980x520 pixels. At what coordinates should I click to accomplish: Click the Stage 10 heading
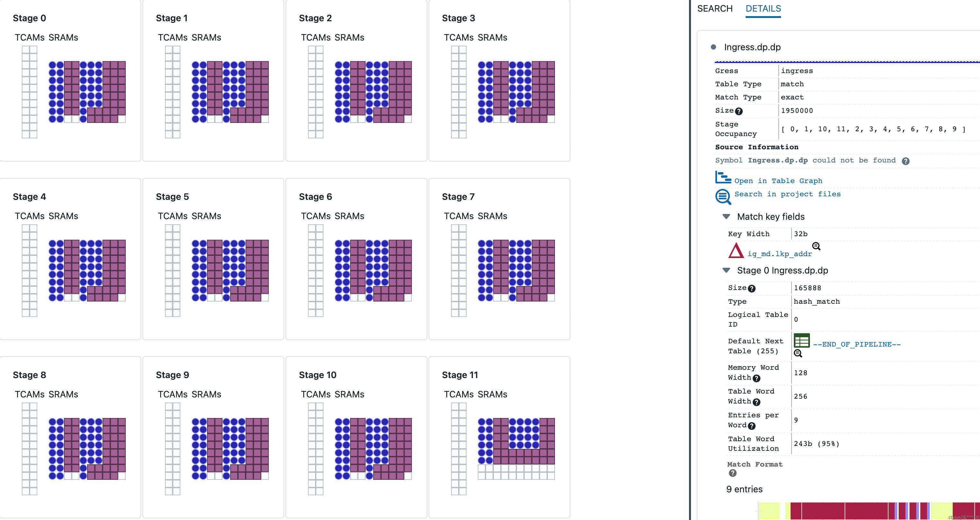point(318,375)
